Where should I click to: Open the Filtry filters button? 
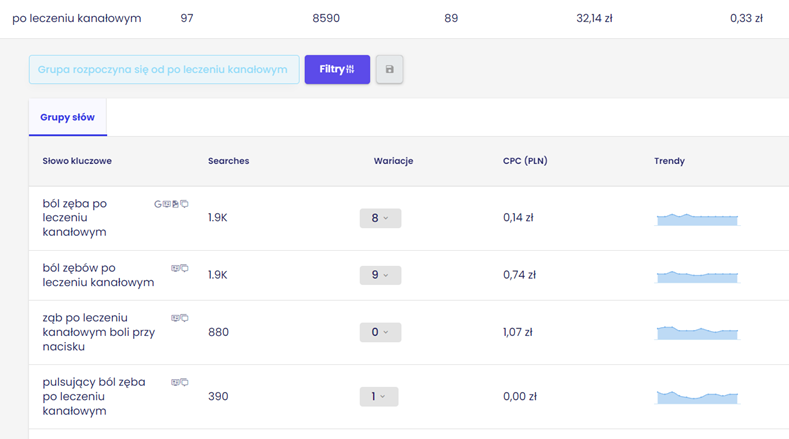pyautogui.click(x=337, y=70)
